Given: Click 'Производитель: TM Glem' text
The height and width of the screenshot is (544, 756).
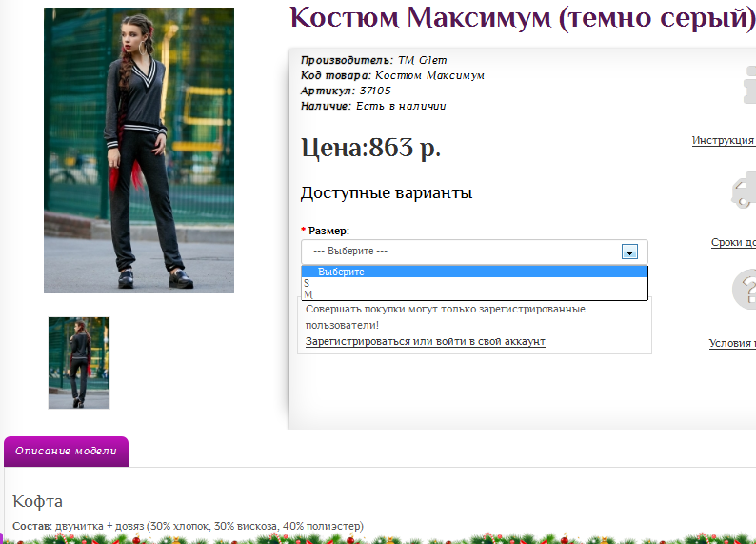Looking at the screenshot, I should point(373,60).
